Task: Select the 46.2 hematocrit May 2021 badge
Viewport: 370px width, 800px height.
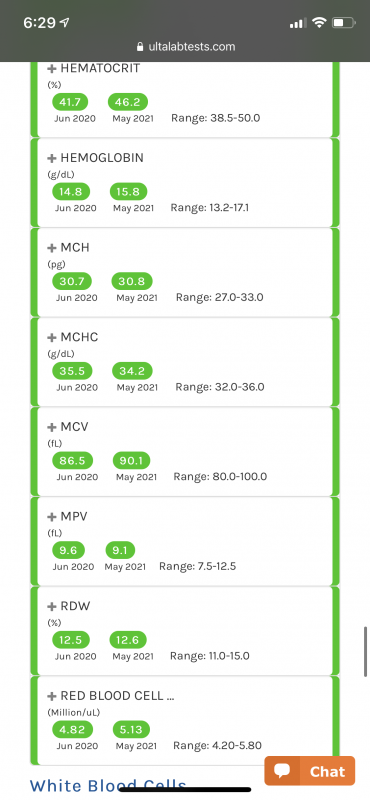Action: click(128, 102)
